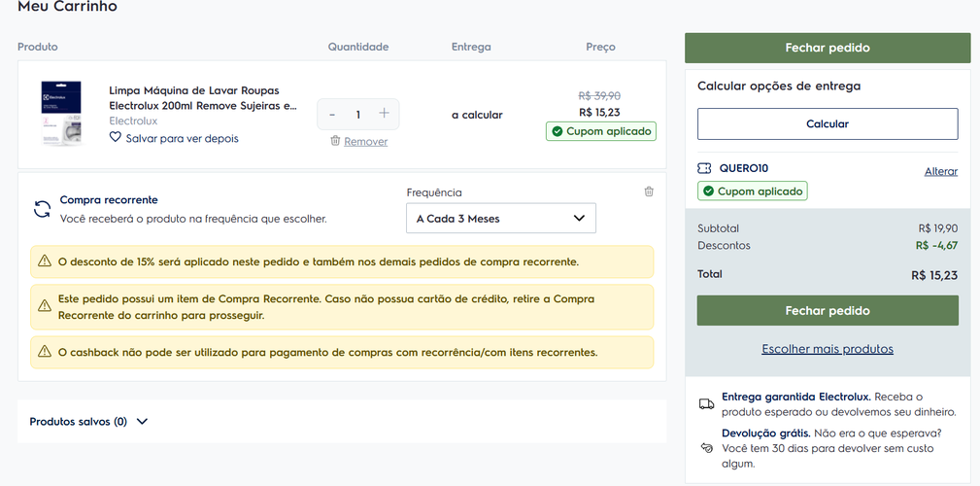This screenshot has width=980, height=486.
Task: Click Alterar link to change coupon
Action: (940, 171)
